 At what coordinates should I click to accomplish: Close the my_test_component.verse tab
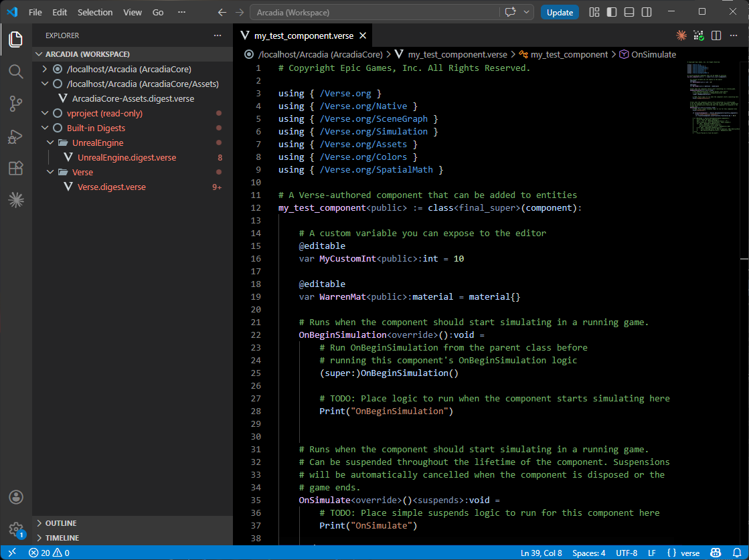(363, 36)
